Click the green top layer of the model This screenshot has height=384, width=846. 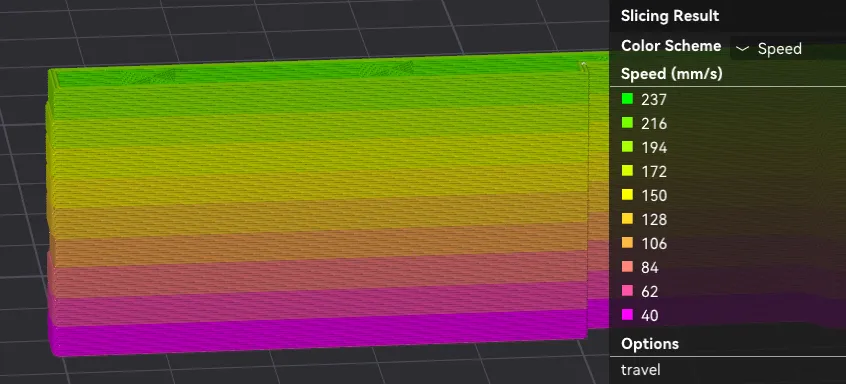318,76
